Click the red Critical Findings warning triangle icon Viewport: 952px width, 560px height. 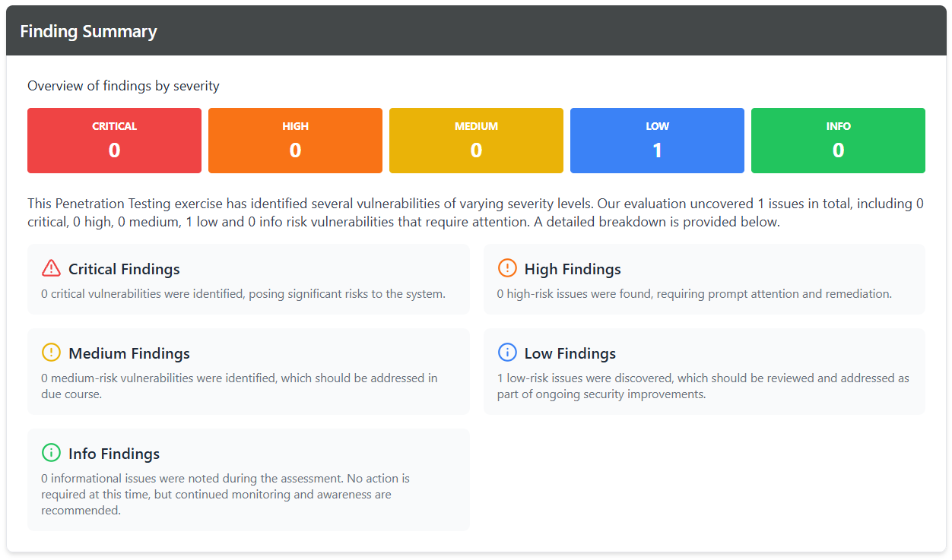[x=51, y=268]
